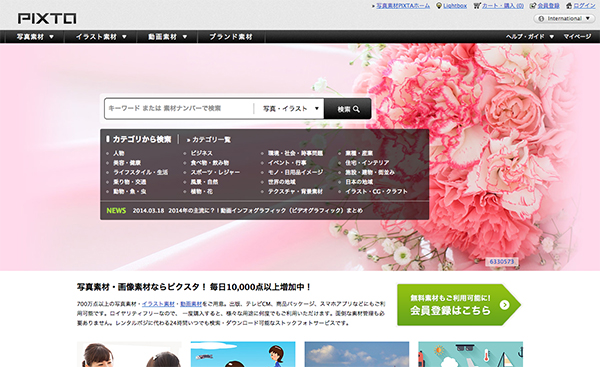
Task: Open カート・購入(0) link
Action: click(x=502, y=6)
